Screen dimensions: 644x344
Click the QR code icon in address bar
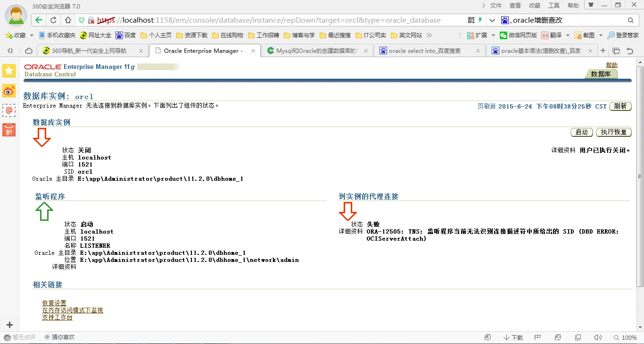tap(471, 20)
